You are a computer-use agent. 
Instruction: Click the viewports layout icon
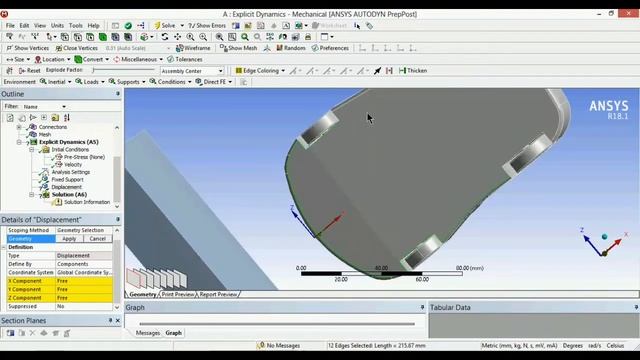(x=324, y=37)
